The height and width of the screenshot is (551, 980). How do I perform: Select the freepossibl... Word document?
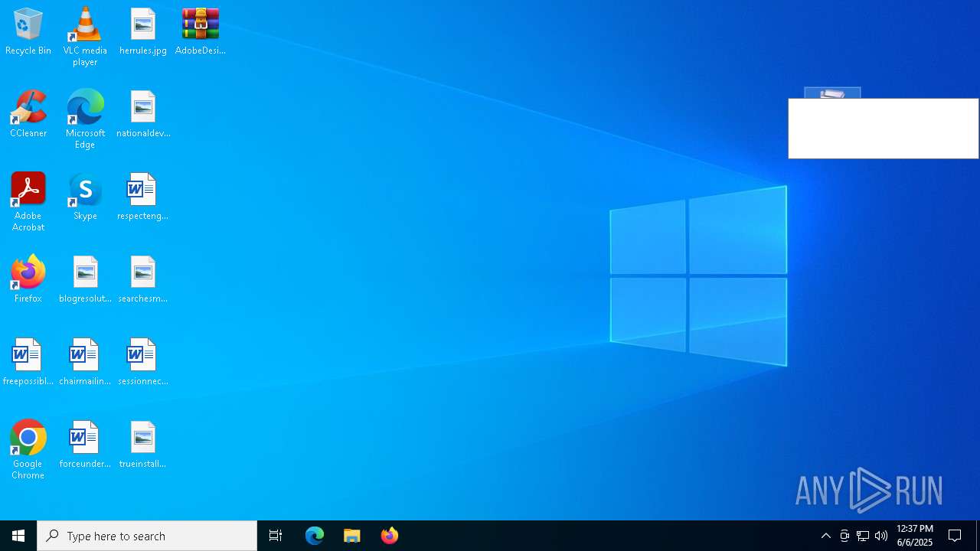coord(28,363)
